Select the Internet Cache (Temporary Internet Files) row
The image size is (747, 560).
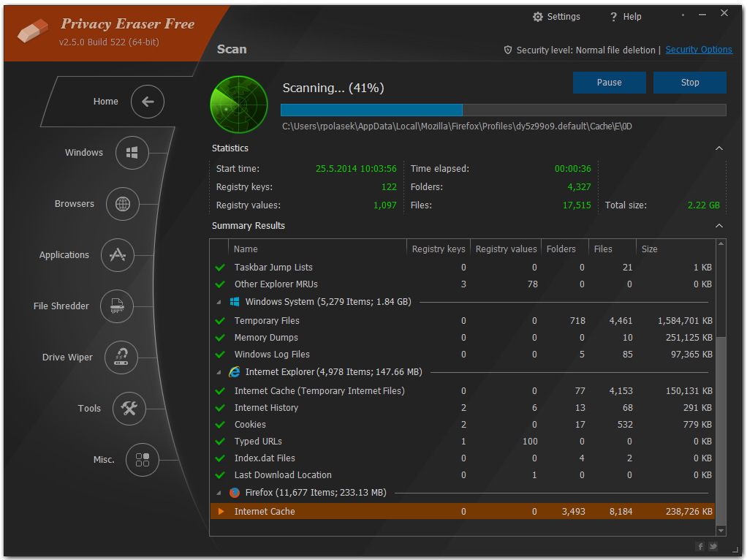coord(463,391)
